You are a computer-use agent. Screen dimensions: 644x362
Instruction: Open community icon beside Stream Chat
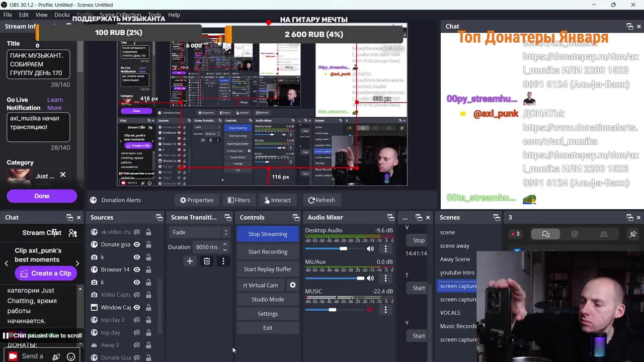[73, 233]
